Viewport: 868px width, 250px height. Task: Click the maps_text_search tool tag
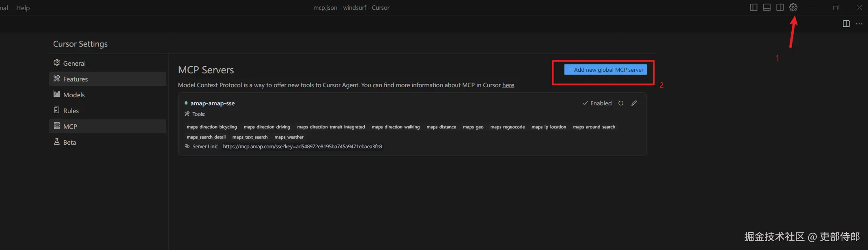250,137
